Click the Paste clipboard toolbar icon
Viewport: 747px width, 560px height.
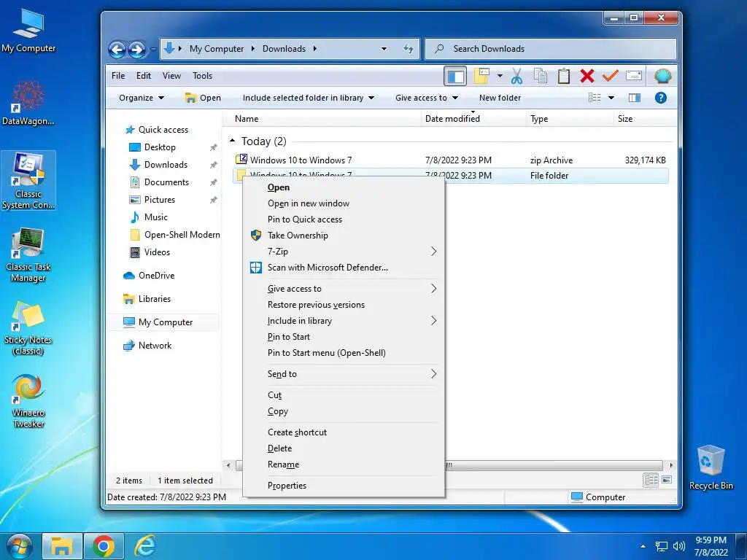tap(564, 76)
